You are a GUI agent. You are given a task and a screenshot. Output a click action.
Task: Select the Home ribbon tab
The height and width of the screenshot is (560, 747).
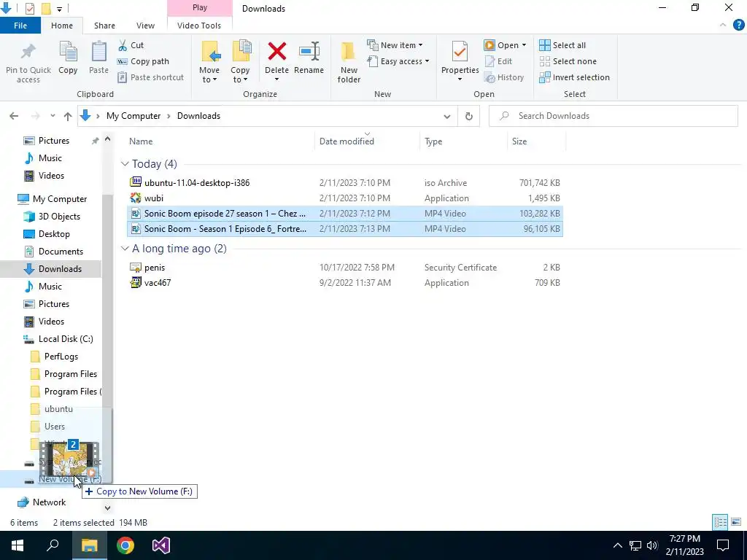point(62,26)
